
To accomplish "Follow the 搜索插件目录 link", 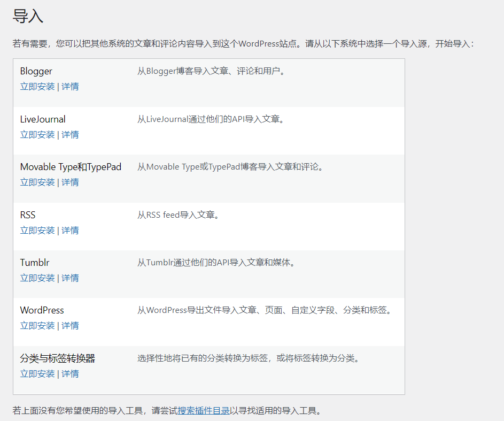I will [204, 411].
